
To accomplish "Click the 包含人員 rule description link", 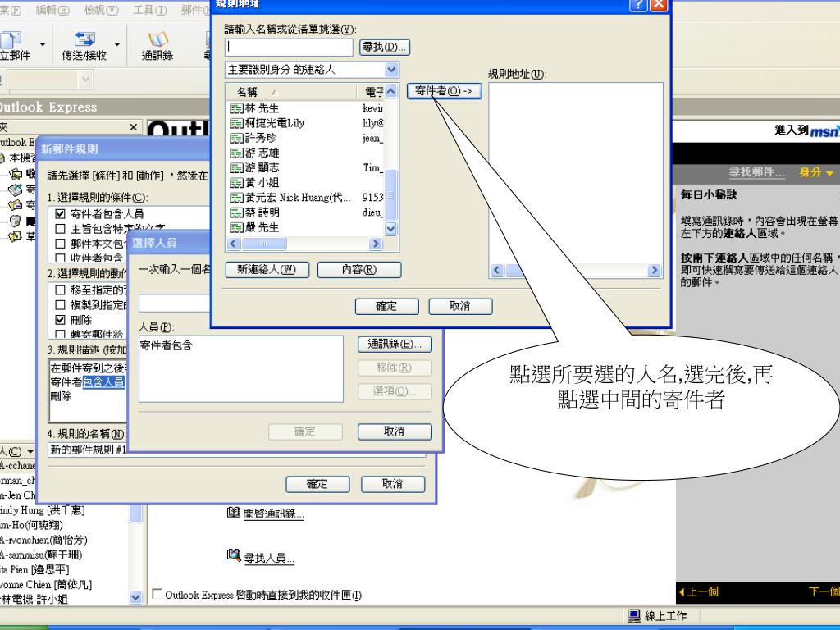I will pyautogui.click(x=103, y=382).
